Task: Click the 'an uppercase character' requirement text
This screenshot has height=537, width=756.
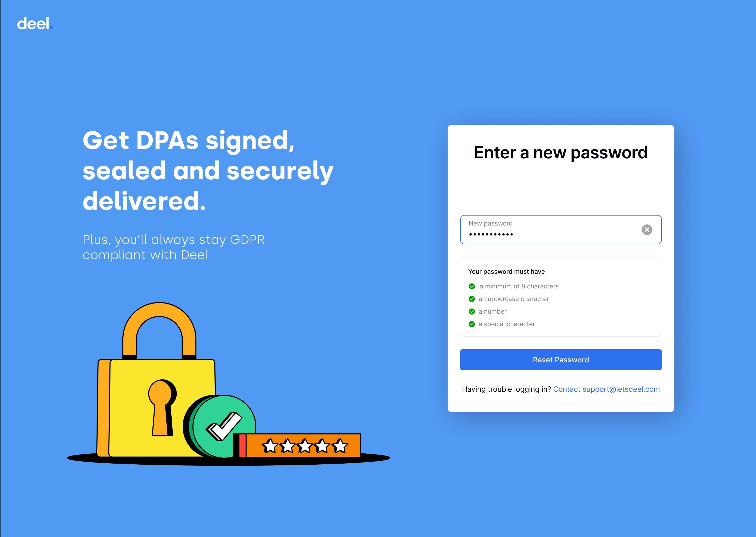Action: pyautogui.click(x=514, y=299)
